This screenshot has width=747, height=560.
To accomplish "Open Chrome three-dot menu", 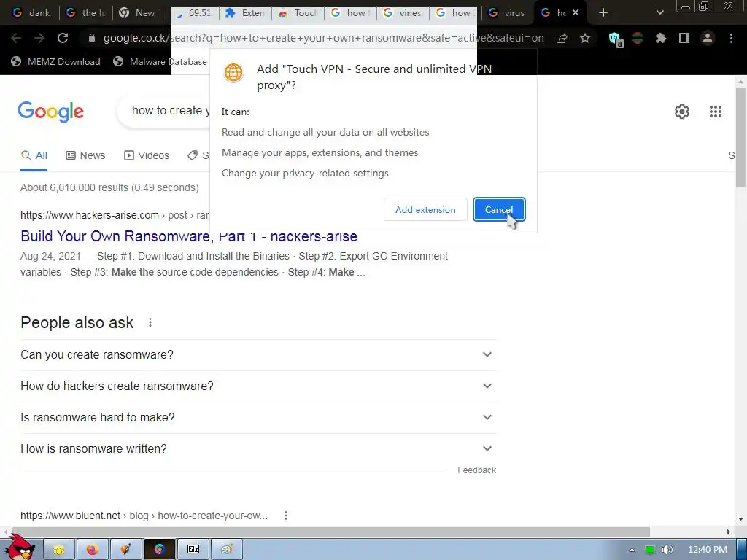I will pos(731,38).
